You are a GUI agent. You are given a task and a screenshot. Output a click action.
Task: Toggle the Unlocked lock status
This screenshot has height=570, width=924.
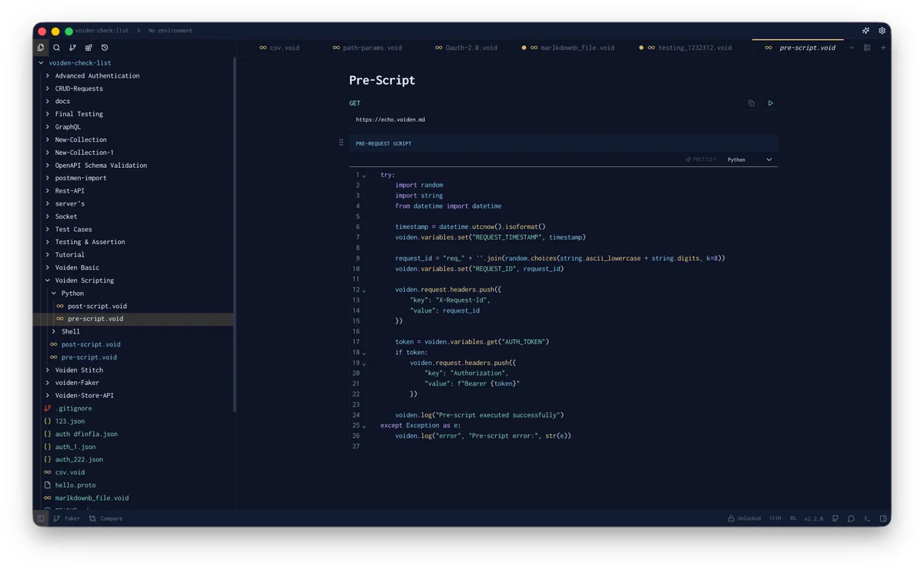point(744,518)
